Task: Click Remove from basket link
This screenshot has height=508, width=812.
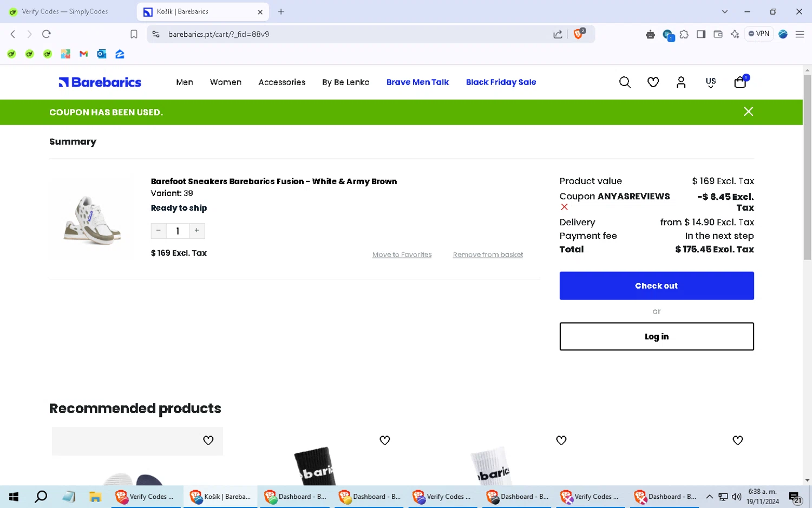Action: click(488, 255)
